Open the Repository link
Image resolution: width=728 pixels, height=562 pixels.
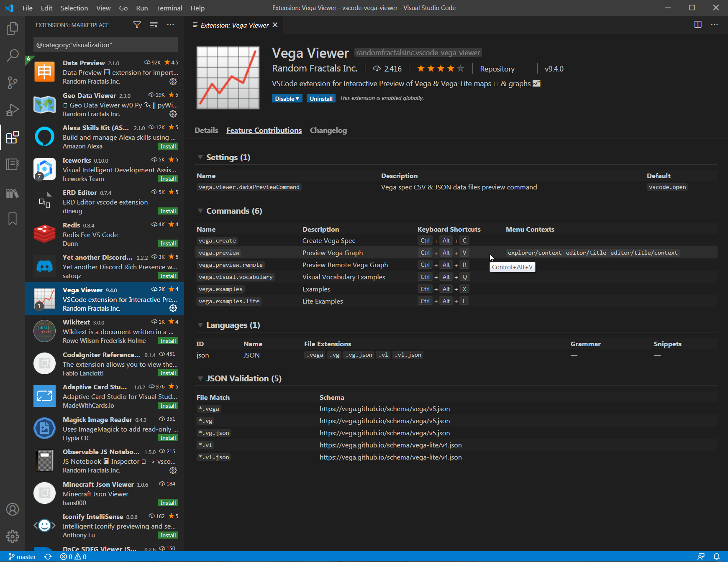(x=497, y=69)
